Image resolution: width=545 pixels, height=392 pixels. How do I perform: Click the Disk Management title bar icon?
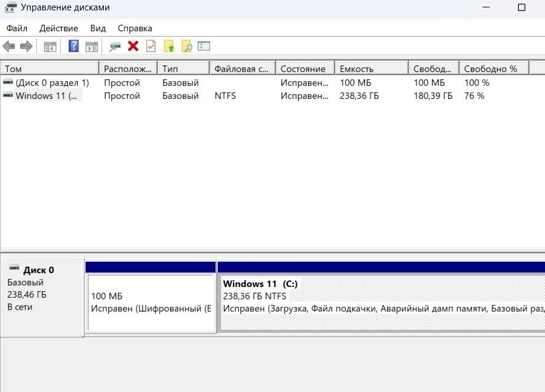point(10,7)
